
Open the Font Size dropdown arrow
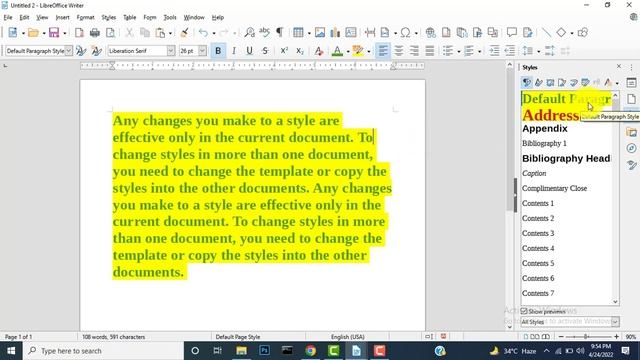coord(202,51)
